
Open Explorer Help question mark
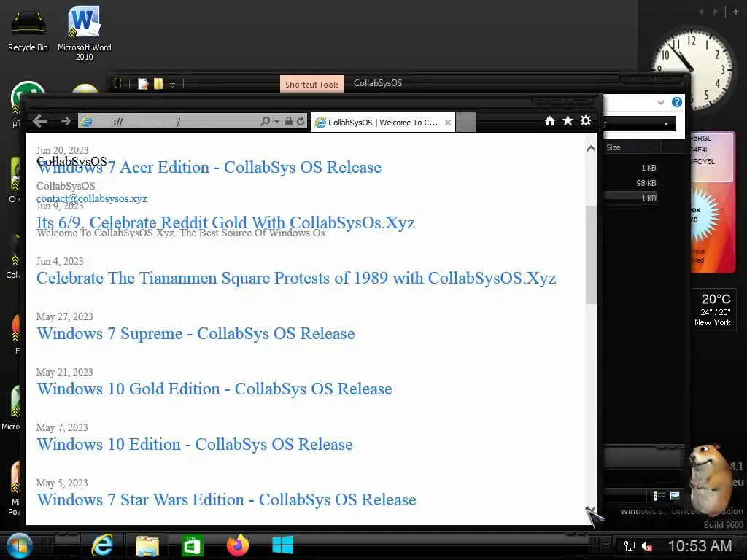pyautogui.click(x=676, y=102)
